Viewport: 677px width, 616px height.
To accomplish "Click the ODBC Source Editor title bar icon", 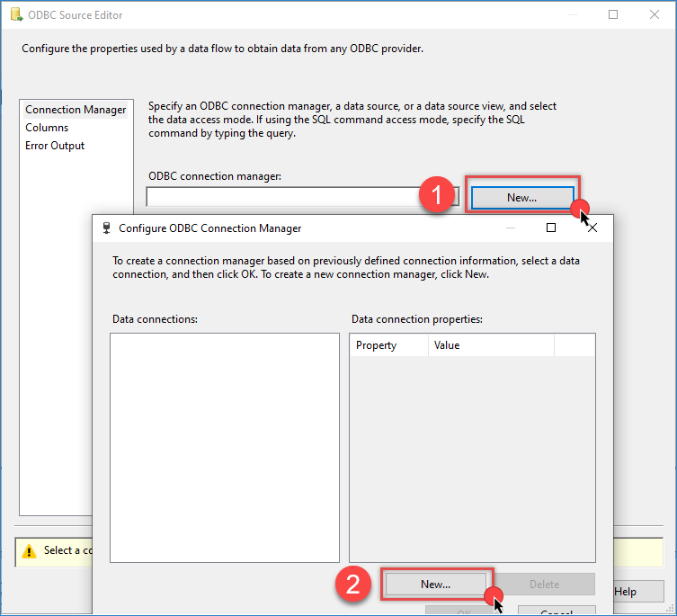I will click(17, 15).
